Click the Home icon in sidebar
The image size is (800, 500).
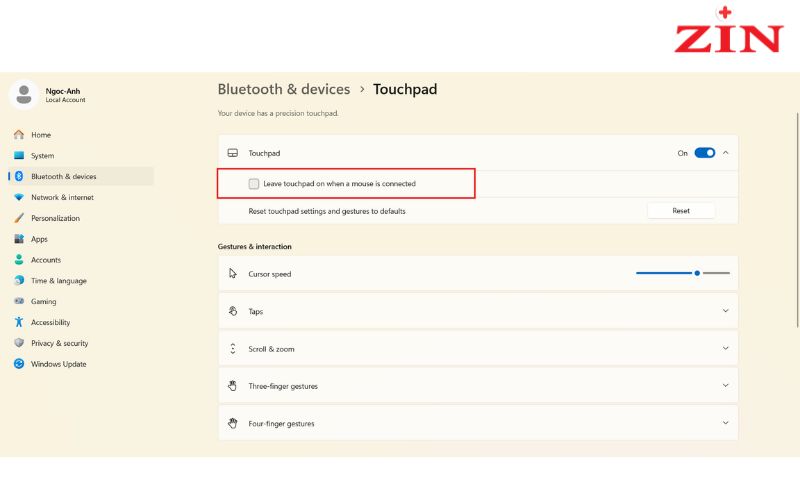19,135
